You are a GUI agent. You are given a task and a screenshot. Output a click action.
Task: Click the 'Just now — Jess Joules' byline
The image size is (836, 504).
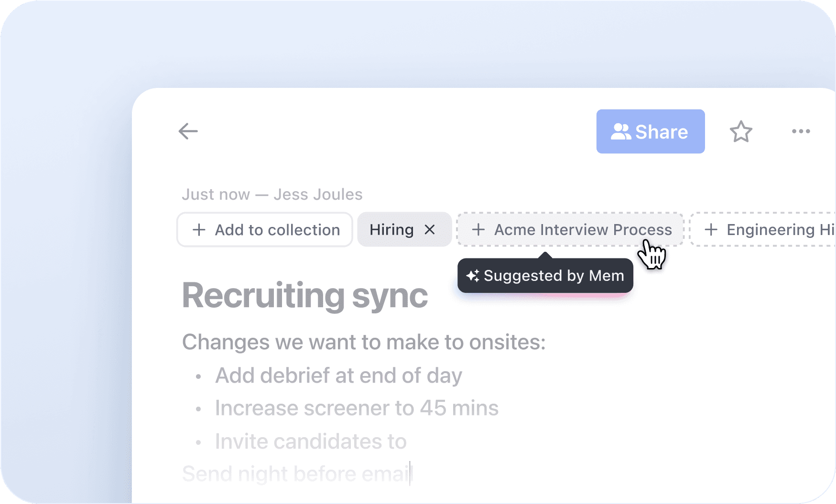[272, 194]
